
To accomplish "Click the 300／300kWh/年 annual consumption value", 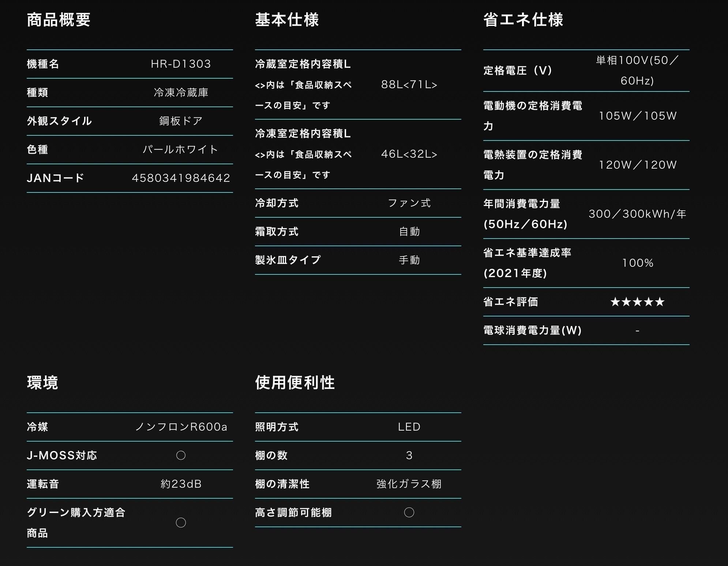I will pos(637,214).
